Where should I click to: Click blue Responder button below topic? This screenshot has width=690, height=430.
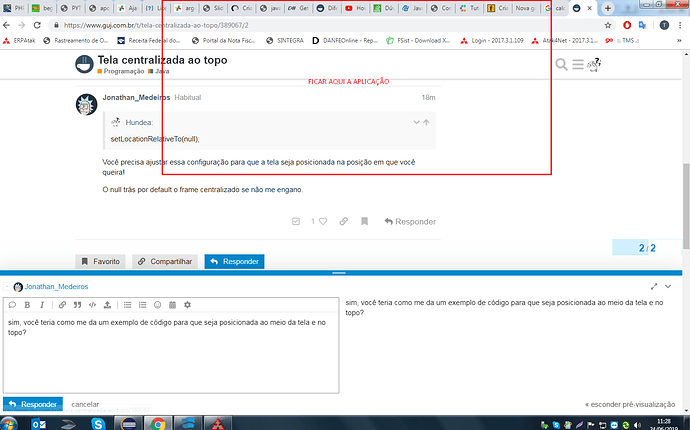pos(234,261)
